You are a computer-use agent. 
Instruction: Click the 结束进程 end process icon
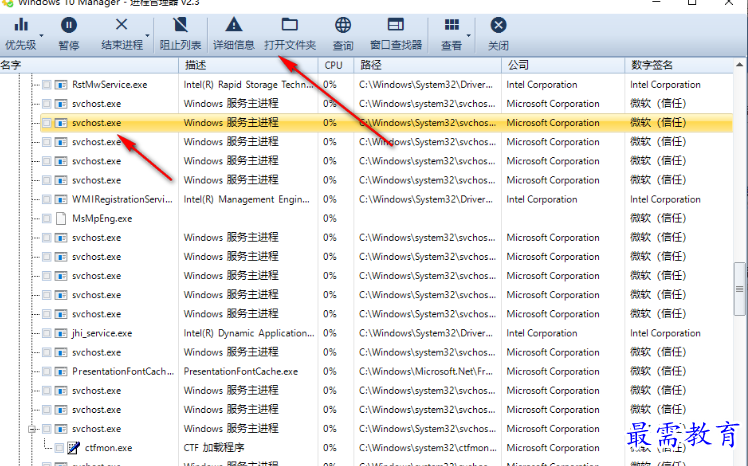[x=122, y=24]
